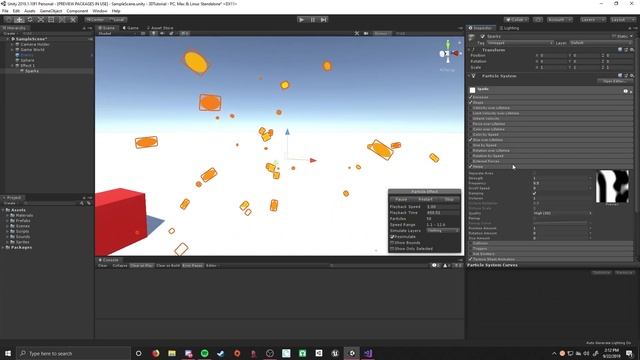Open the Assets menu
640x360 pixels.
(x=30, y=11)
